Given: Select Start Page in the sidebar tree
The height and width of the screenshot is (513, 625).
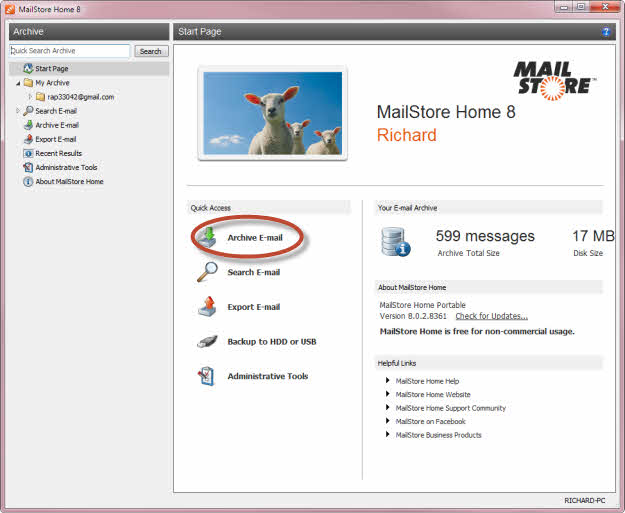Looking at the screenshot, I should (52, 69).
